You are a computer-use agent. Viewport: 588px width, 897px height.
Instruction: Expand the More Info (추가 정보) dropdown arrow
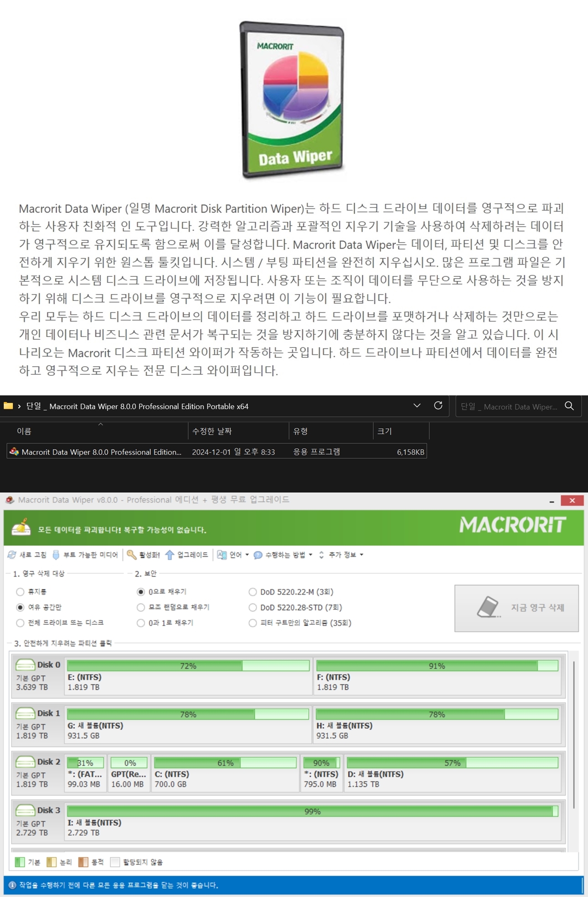pos(361,555)
